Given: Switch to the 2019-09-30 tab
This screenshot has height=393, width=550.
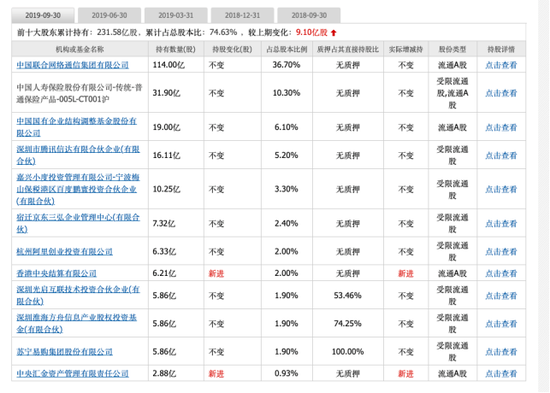Looking at the screenshot, I should pos(43,15).
